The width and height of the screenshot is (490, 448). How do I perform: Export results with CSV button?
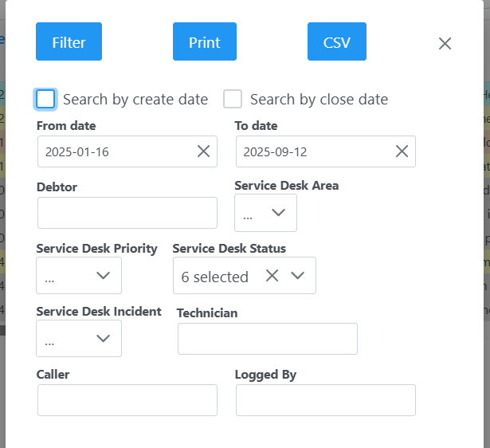pos(336,42)
